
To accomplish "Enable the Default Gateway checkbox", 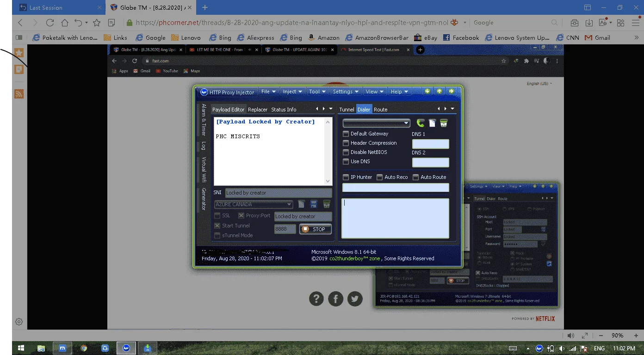I will (346, 134).
